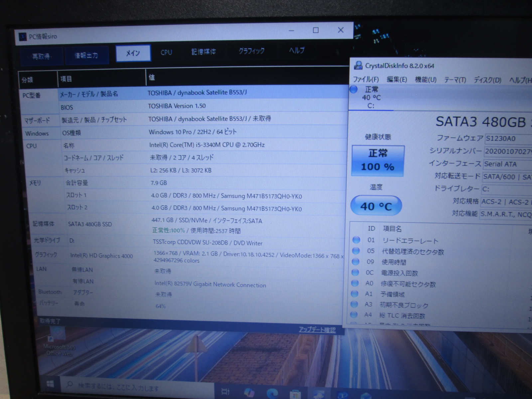
Task: Click status circle for 05 代替処理済のセクタ数
Action: (356, 251)
